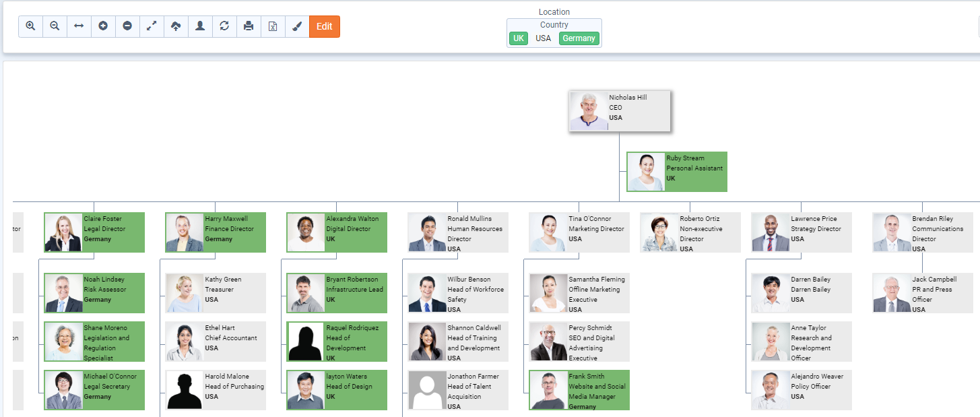Image resolution: width=980 pixels, height=417 pixels.
Task: Open the paintbrush styling tool
Action: [x=297, y=26]
